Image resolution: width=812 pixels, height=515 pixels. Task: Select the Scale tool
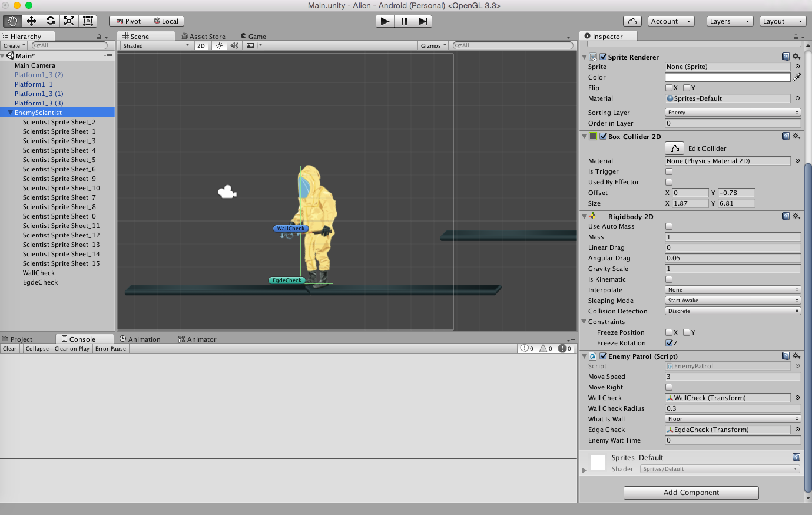pos(69,21)
